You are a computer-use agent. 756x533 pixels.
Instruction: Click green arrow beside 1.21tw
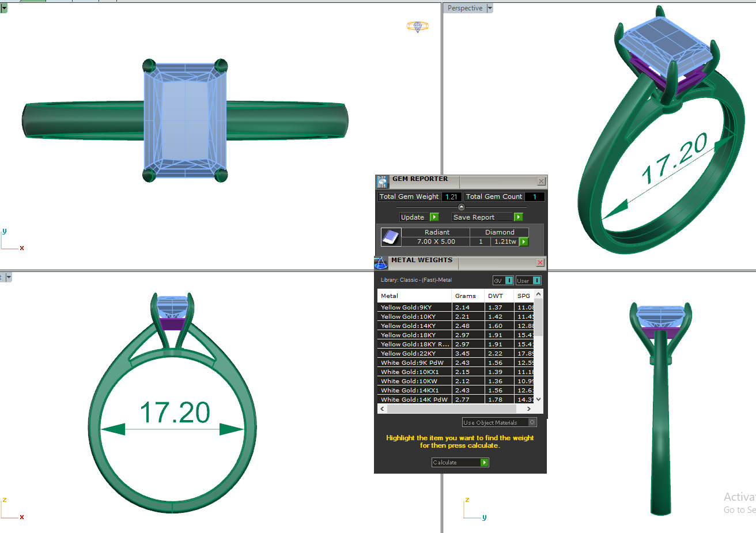tap(524, 241)
